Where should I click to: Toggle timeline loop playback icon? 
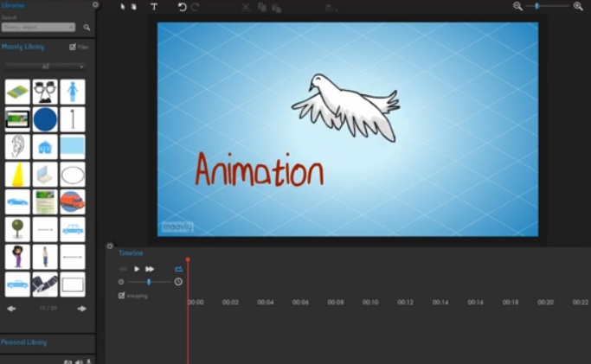click(x=178, y=269)
